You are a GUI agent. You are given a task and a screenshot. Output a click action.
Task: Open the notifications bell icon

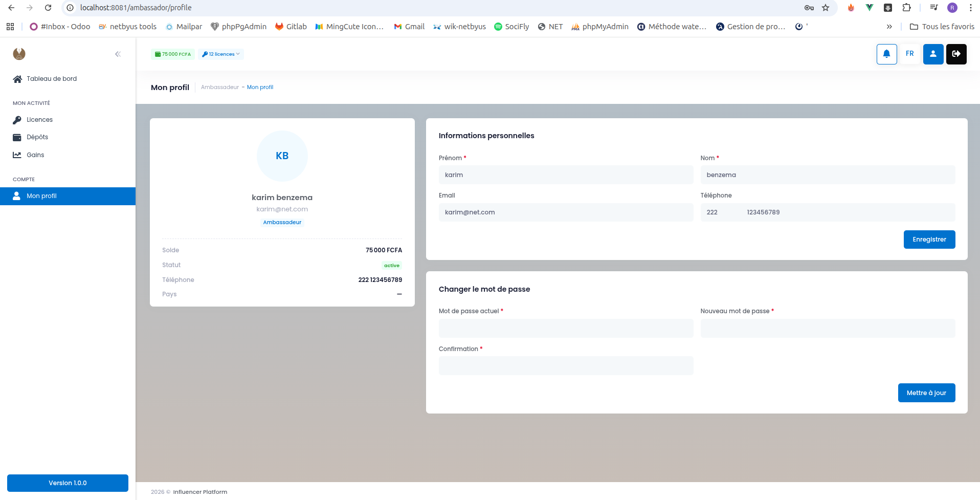tap(886, 54)
